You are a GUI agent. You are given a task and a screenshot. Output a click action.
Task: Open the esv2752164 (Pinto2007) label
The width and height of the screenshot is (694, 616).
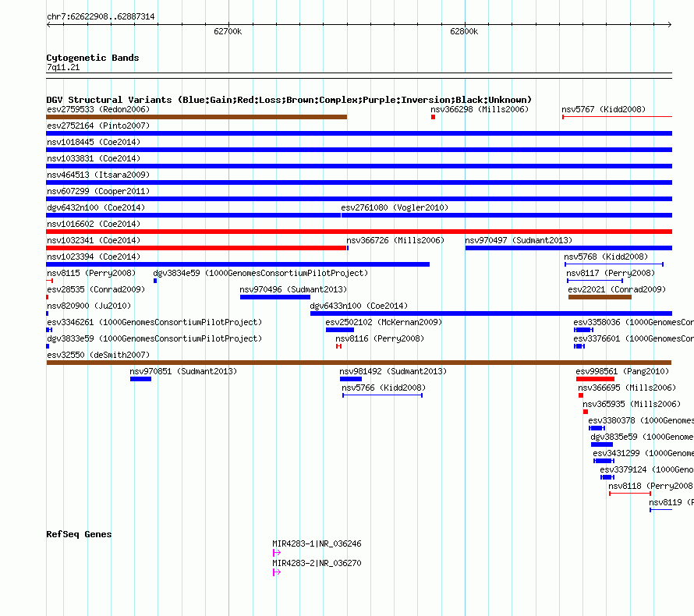pyautogui.click(x=98, y=126)
